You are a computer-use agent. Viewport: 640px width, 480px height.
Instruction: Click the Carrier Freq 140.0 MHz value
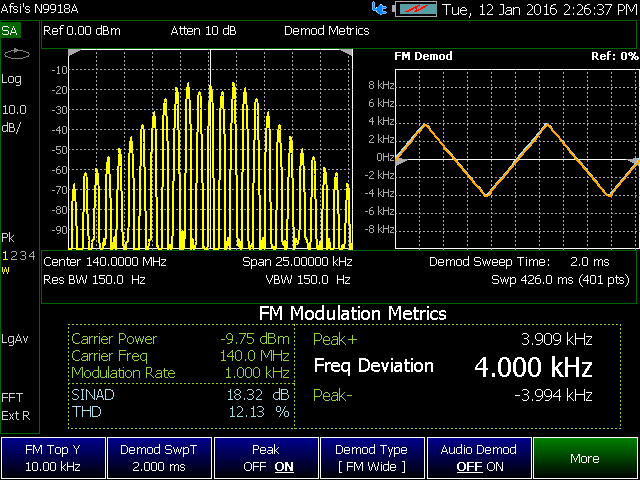point(255,356)
